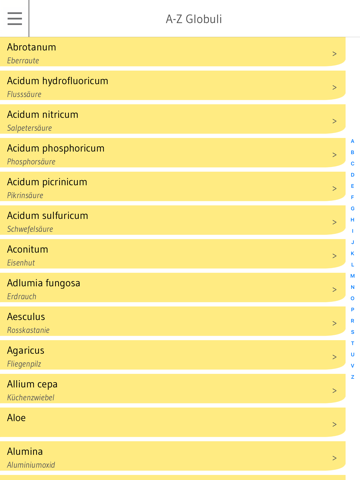Click the arrow on Aloe row
This screenshot has width=360, height=480.
[x=334, y=424]
